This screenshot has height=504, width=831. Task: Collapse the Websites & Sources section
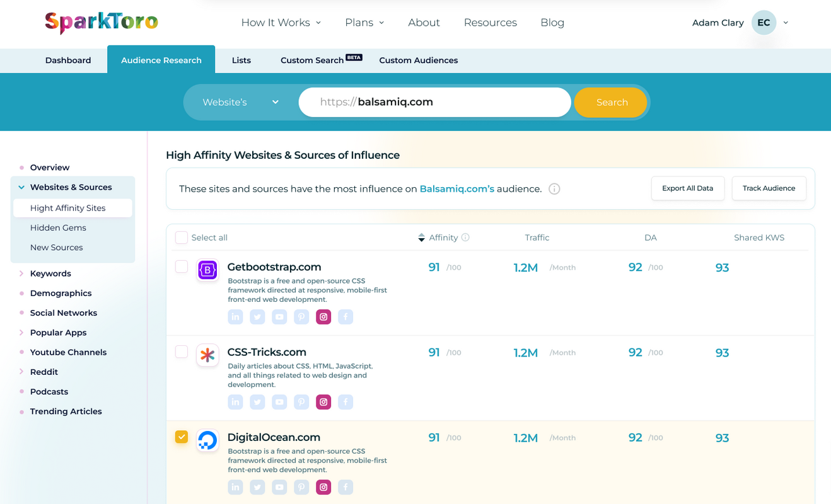pos(21,187)
